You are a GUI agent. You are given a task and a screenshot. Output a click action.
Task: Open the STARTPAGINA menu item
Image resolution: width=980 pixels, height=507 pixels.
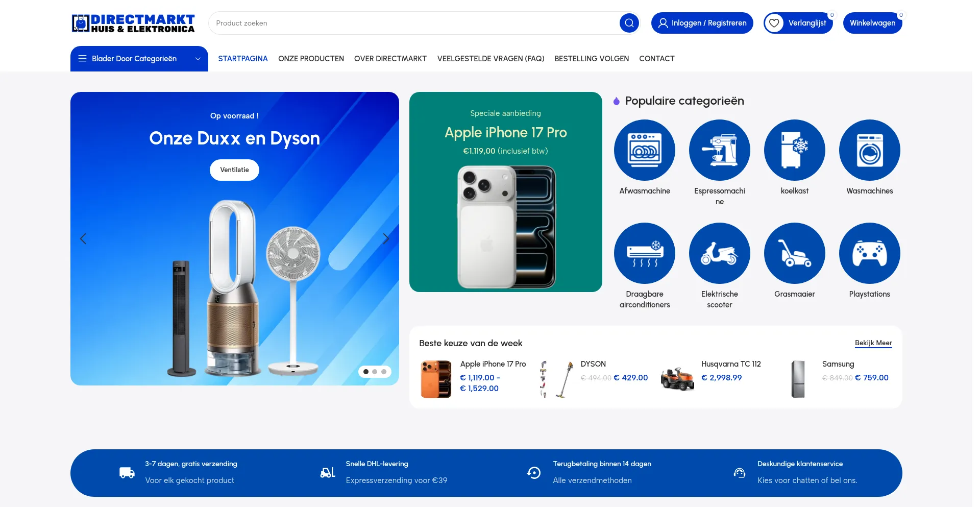(x=243, y=59)
